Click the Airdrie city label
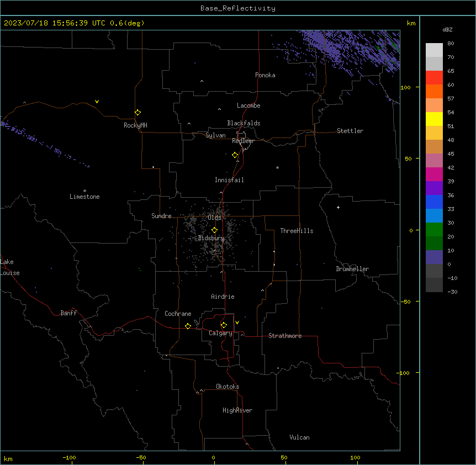Image resolution: width=476 pixels, height=465 pixels. coord(223,297)
